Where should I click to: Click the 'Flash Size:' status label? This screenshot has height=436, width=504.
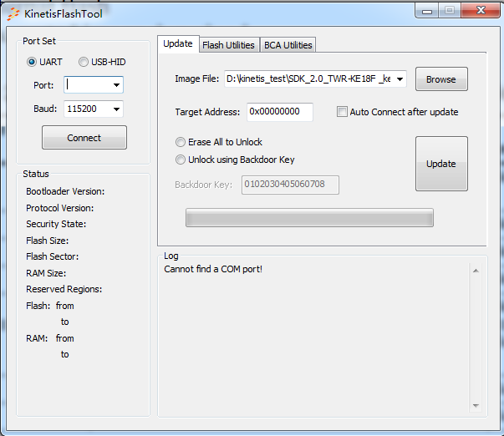[48, 241]
